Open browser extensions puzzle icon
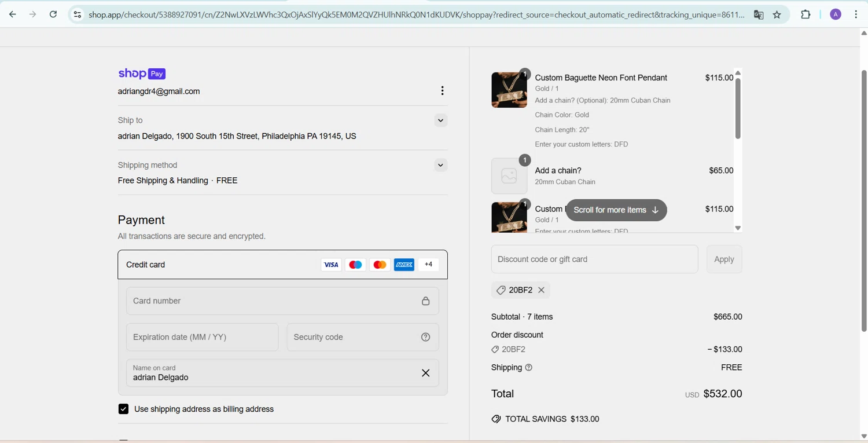Image resolution: width=868 pixels, height=443 pixels. point(806,14)
